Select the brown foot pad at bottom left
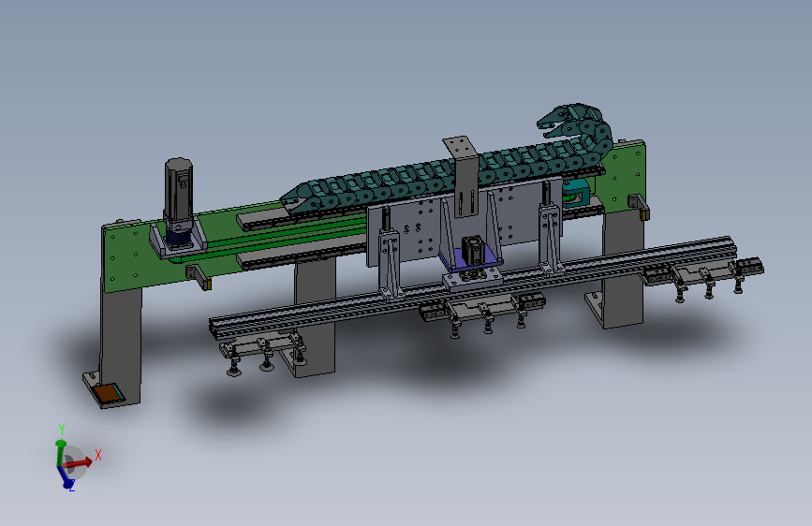This screenshot has height=526, width=812. coord(107,393)
